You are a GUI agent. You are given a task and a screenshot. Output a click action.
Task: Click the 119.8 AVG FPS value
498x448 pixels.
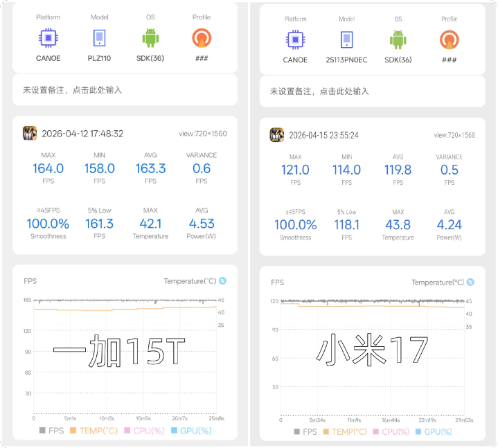(398, 170)
